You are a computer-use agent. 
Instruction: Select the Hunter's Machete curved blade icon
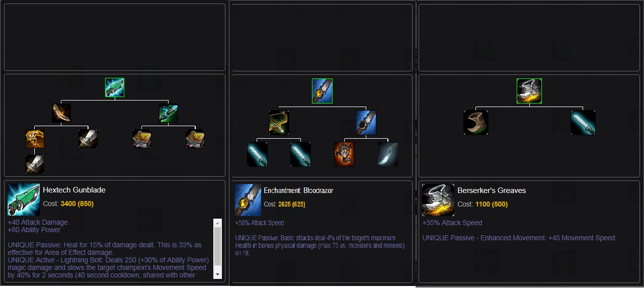[x=388, y=154]
